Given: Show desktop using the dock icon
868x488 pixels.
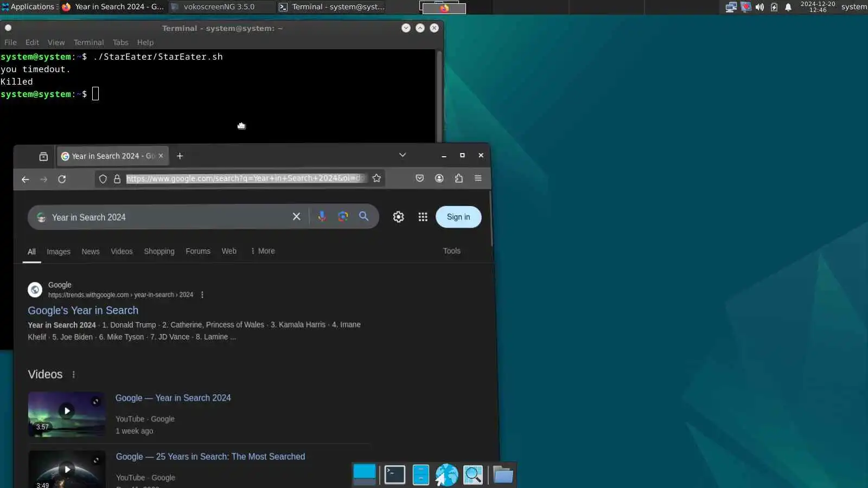Looking at the screenshot, I should tap(365, 474).
